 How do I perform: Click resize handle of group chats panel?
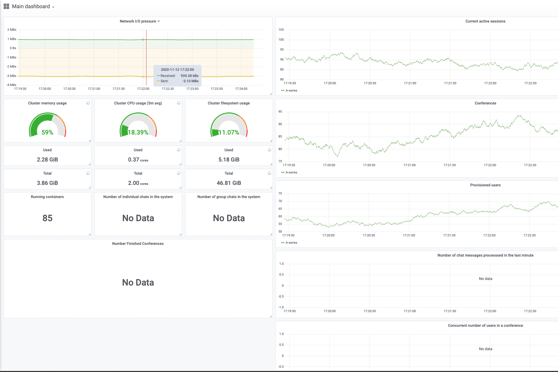tap(271, 235)
